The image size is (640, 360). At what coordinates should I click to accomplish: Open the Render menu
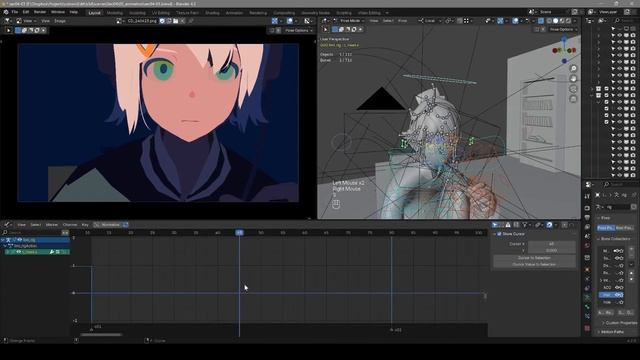(x=40, y=12)
